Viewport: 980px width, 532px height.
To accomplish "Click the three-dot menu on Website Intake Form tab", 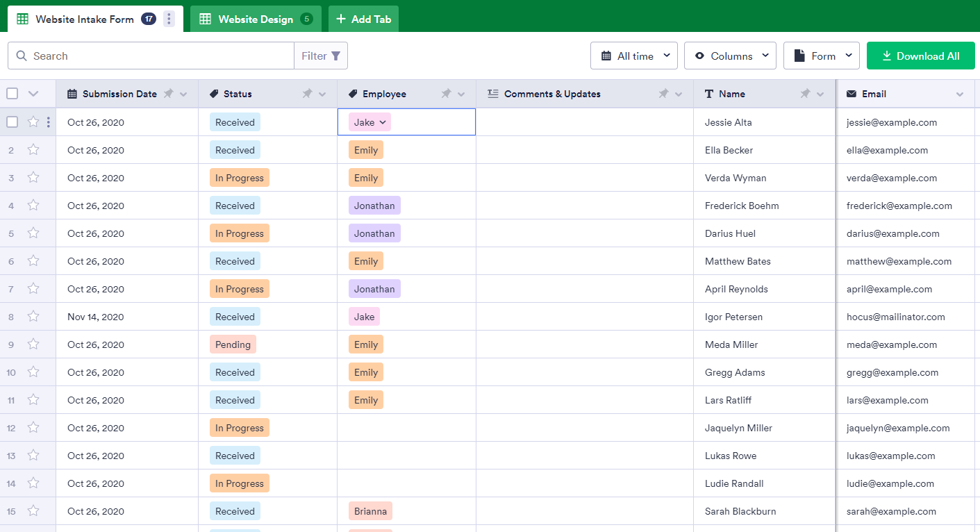I will coord(169,19).
